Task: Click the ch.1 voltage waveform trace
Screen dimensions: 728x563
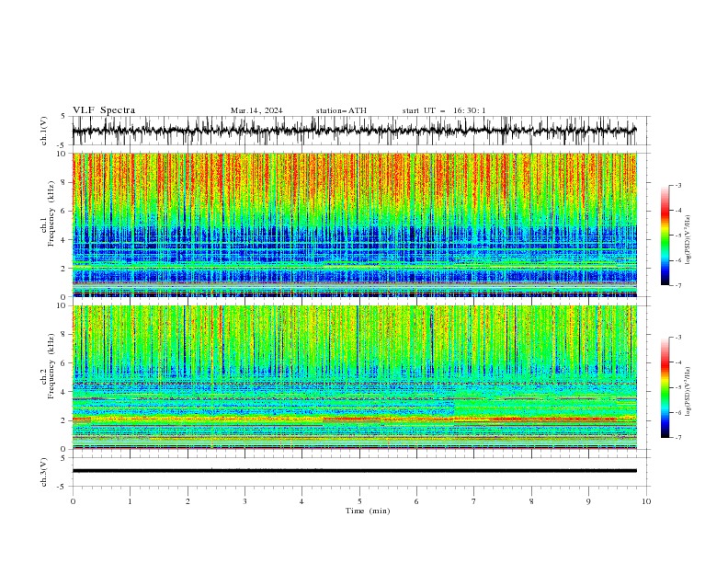Action: point(354,131)
